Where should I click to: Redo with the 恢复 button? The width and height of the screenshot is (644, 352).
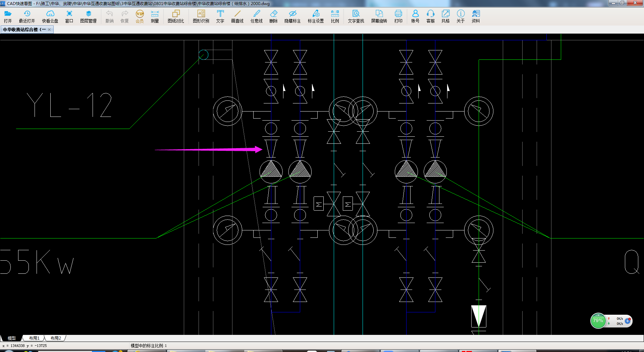coord(124,16)
